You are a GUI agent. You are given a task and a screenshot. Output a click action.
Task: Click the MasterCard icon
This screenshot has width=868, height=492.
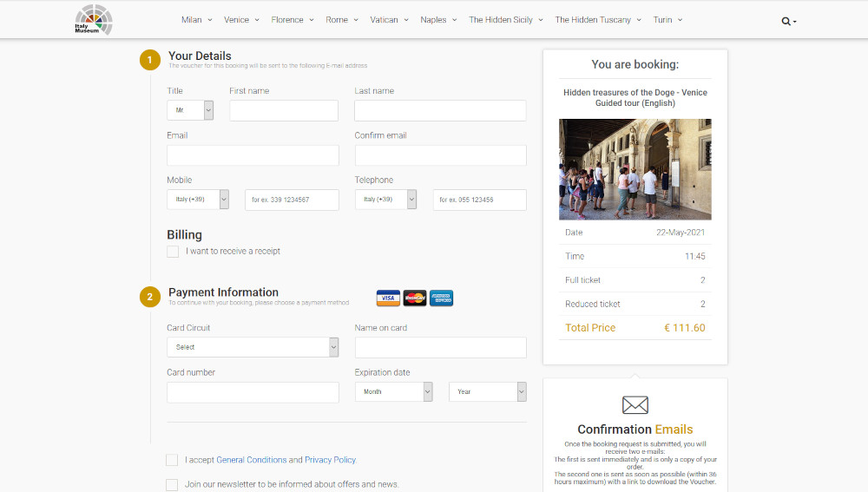click(x=415, y=298)
